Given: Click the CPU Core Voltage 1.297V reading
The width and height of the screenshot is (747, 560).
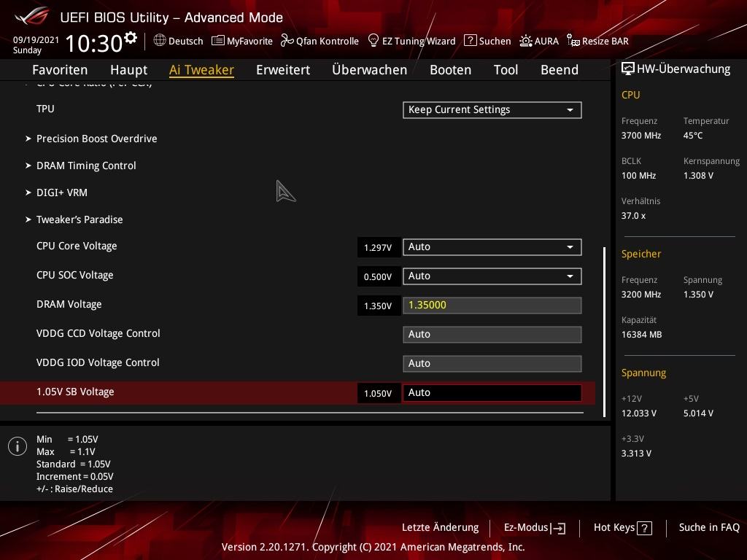Looking at the screenshot, I should (x=379, y=248).
